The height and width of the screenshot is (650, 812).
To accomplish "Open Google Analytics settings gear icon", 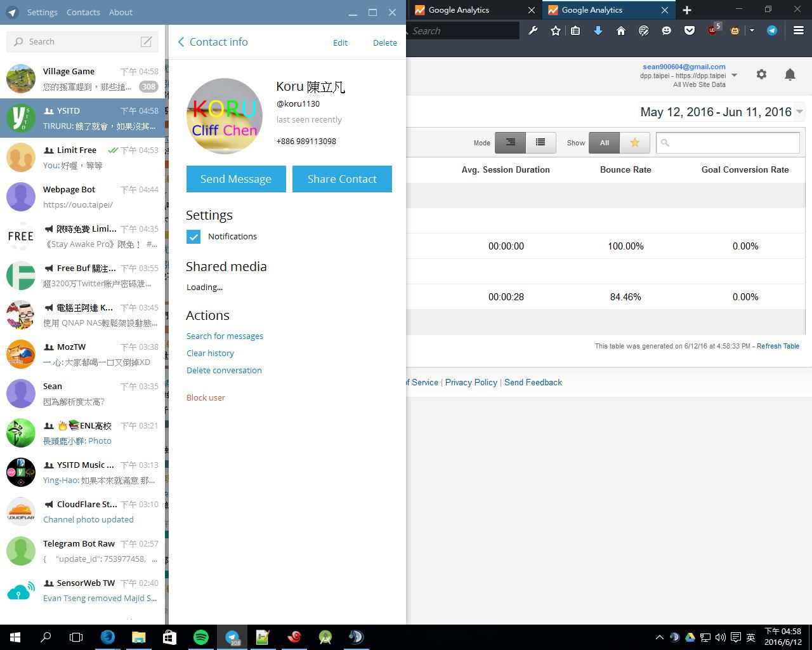I will click(x=761, y=74).
